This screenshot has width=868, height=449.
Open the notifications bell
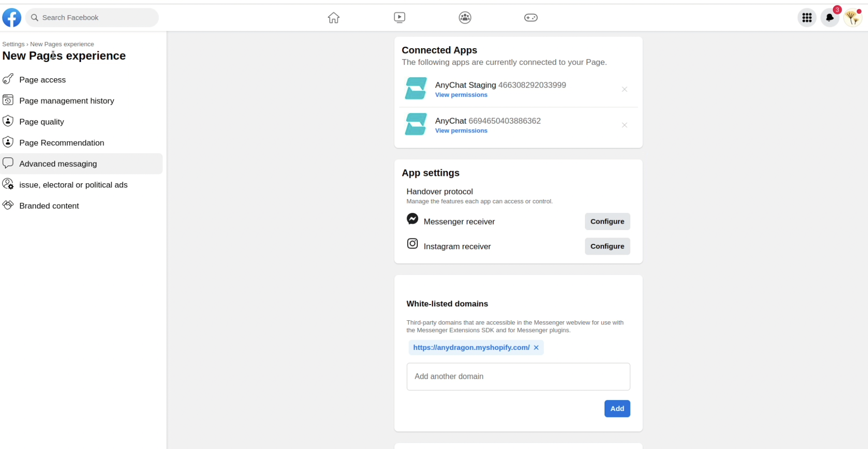(x=830, y=18)
